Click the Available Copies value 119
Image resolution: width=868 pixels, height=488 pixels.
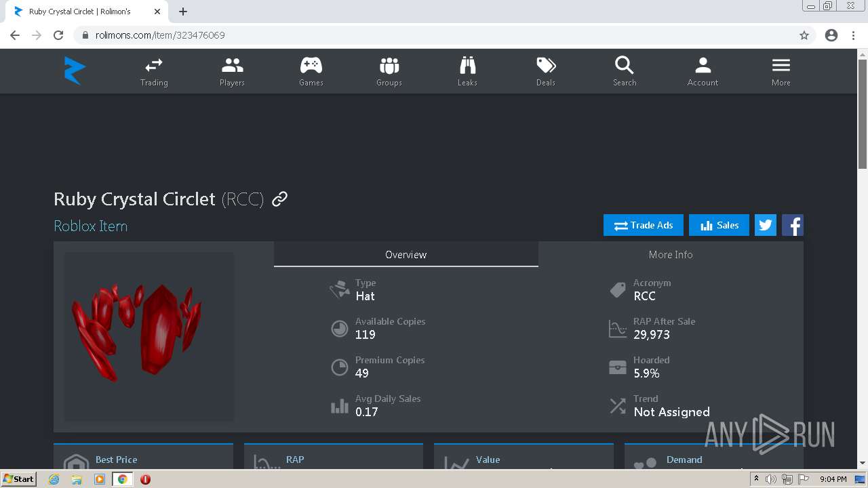point(366,335)
